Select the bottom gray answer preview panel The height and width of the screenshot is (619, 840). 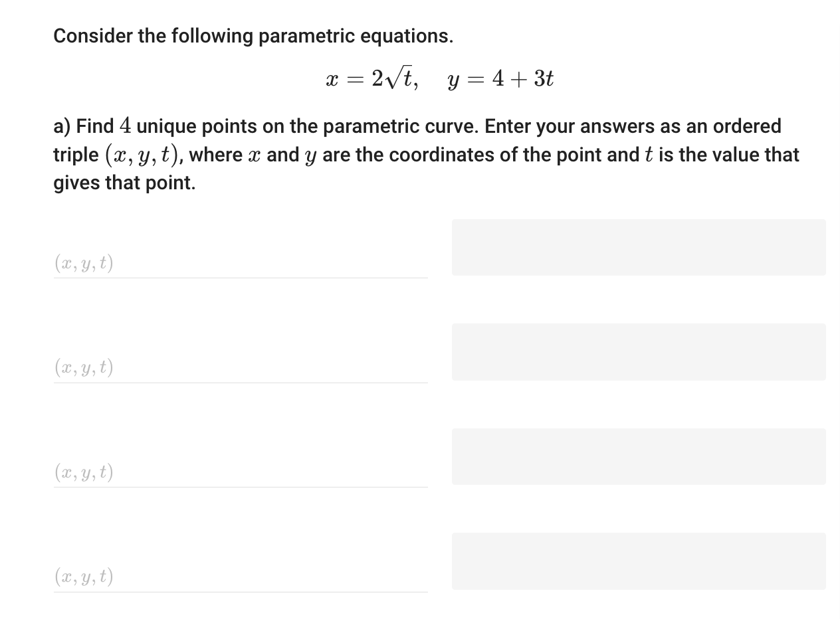638,561
